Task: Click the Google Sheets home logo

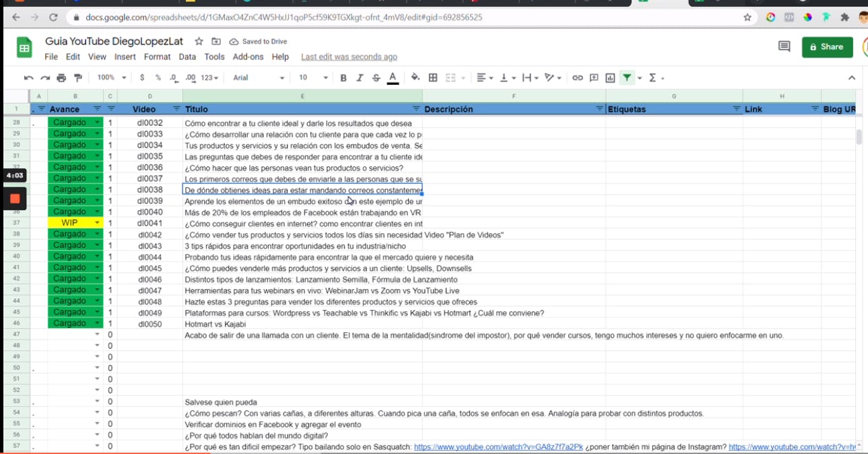Action: point(24,48)
